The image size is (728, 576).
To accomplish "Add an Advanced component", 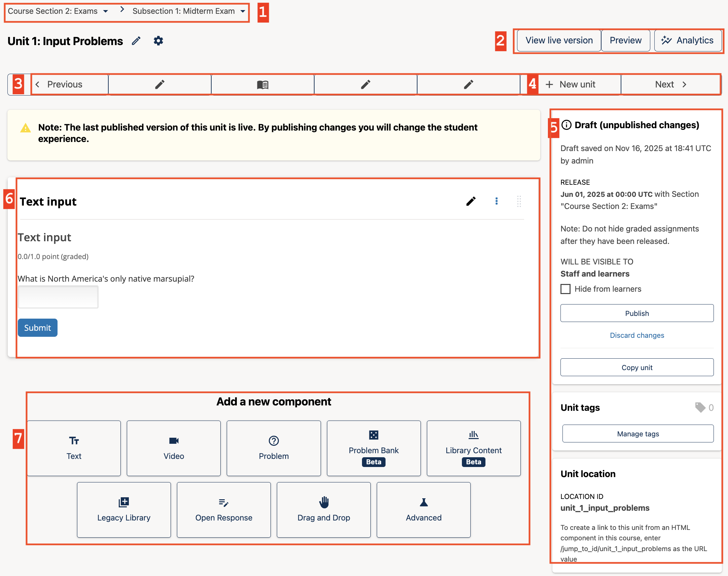I will [423, 510].
